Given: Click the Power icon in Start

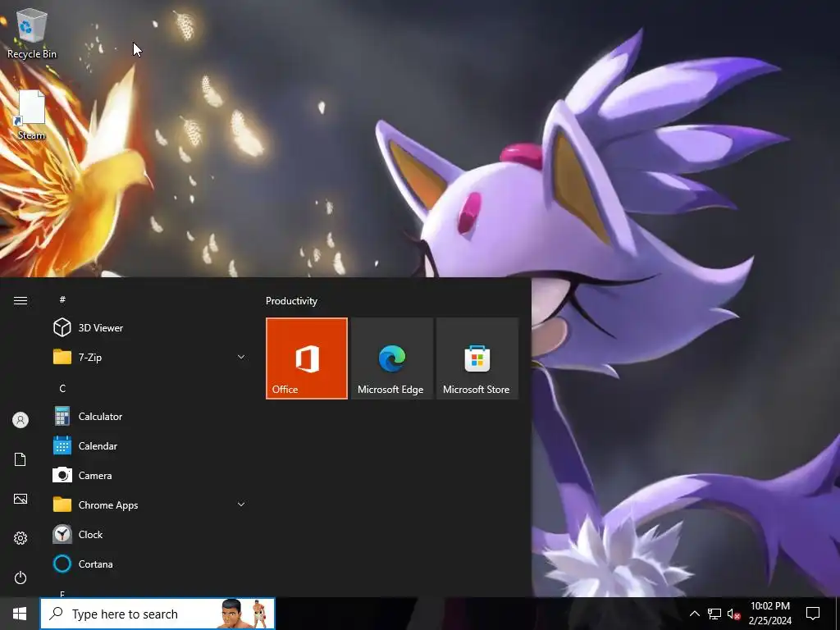Looking at the screenshot, I should click(x=21, y=577).
